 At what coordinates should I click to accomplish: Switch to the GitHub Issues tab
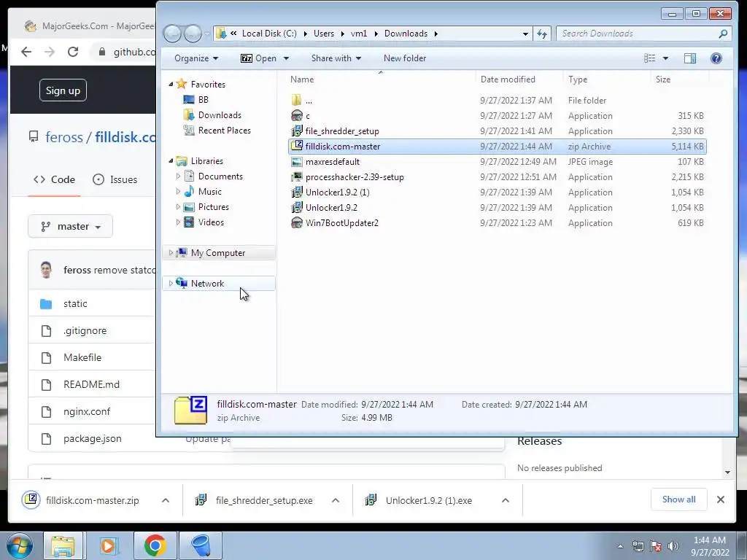point(115,179)
